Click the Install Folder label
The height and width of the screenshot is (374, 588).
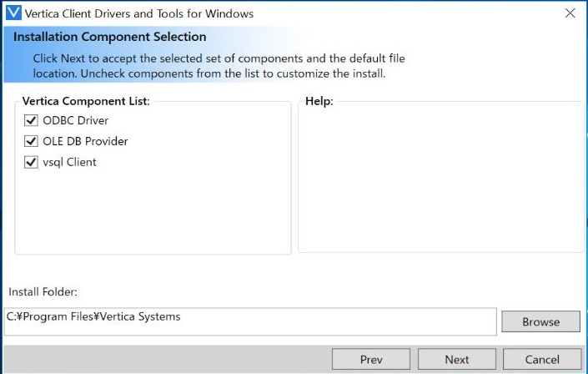[x=43, y=291]
